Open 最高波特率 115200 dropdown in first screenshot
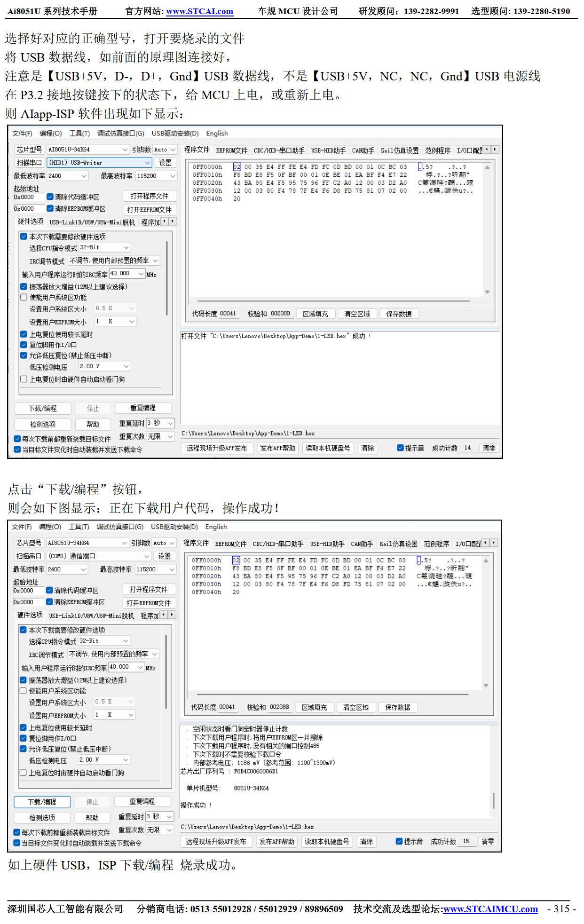 pyautogui.click(x=156, y=176)
